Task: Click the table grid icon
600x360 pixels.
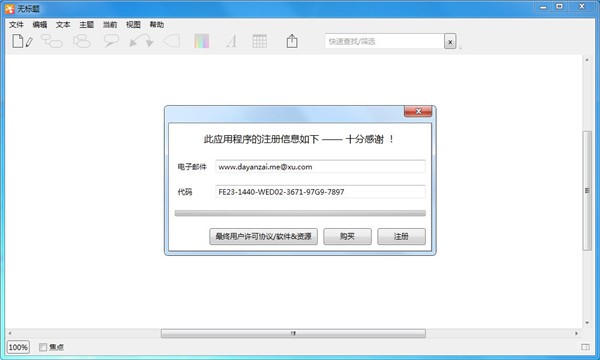Action: pyautogui.click(x=259, y=41)
